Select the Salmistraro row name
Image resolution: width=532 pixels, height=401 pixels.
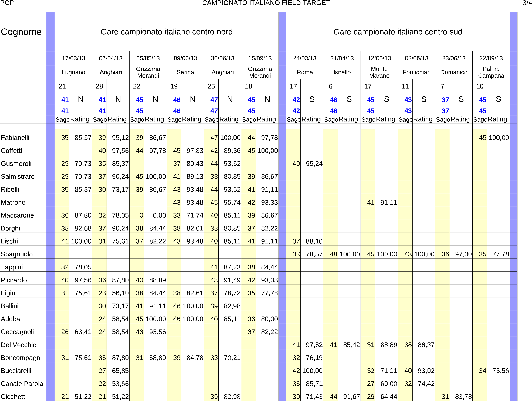click(18, 176)
